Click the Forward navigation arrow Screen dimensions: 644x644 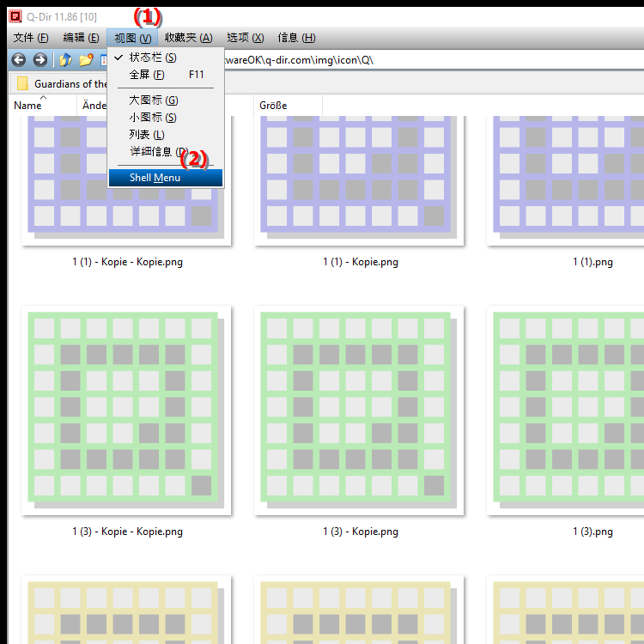39,60
